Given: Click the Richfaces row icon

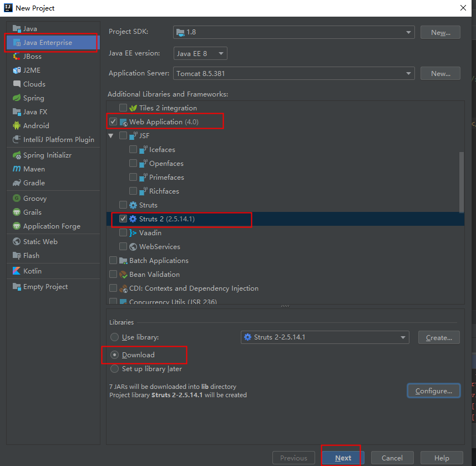Looking at the screenshot, I should (143, 191).
